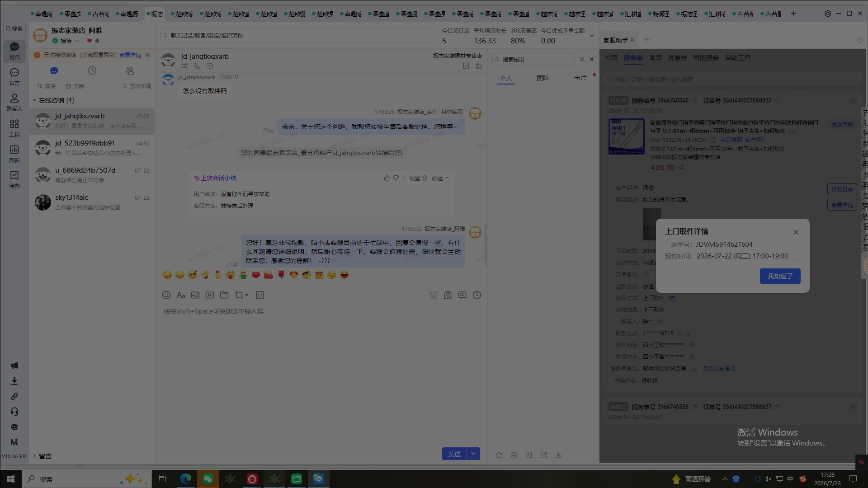The height and width of the screenshot is (488, 868).
Task: Reveal the hidden 联系人 name with the eye icon
Action: coord(660,321)
